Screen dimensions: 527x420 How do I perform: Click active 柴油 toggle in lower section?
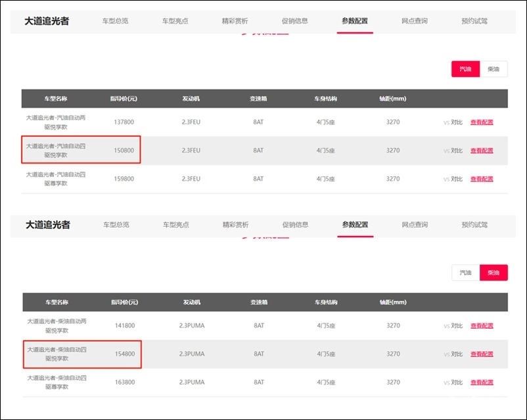(493, 272)
